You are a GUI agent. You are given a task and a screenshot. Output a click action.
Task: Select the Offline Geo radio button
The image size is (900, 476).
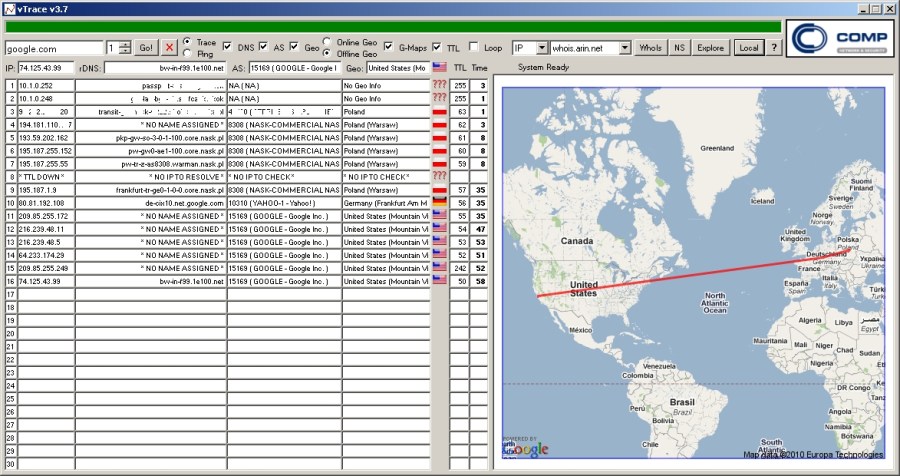coord(327,53)
